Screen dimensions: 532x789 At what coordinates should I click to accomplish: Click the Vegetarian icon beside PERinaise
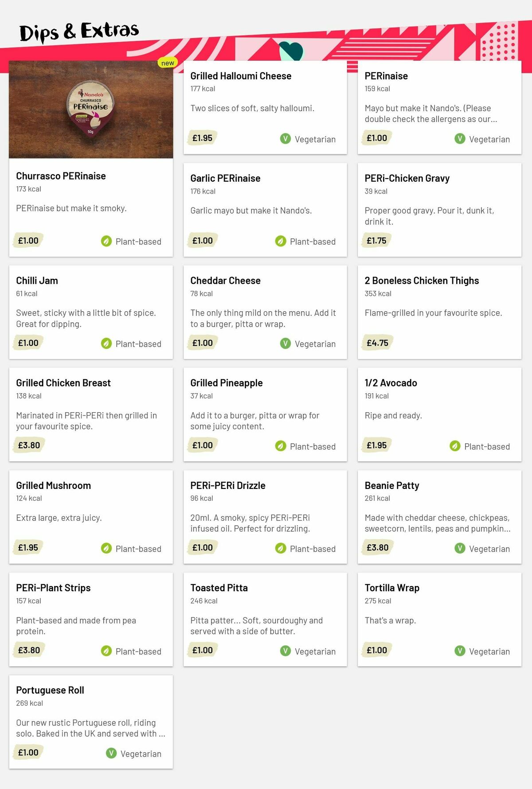pyautogui.click(x=460, y=139)
